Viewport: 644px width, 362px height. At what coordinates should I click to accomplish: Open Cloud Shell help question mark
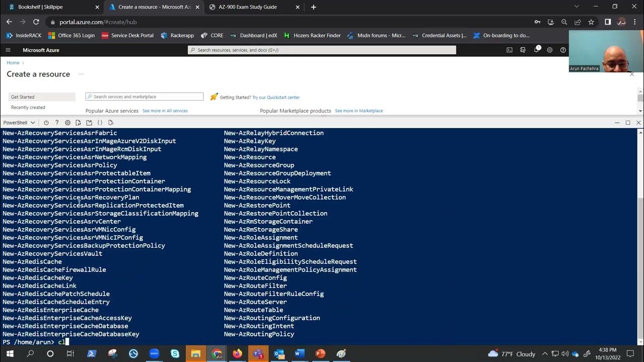pos(57,123)
